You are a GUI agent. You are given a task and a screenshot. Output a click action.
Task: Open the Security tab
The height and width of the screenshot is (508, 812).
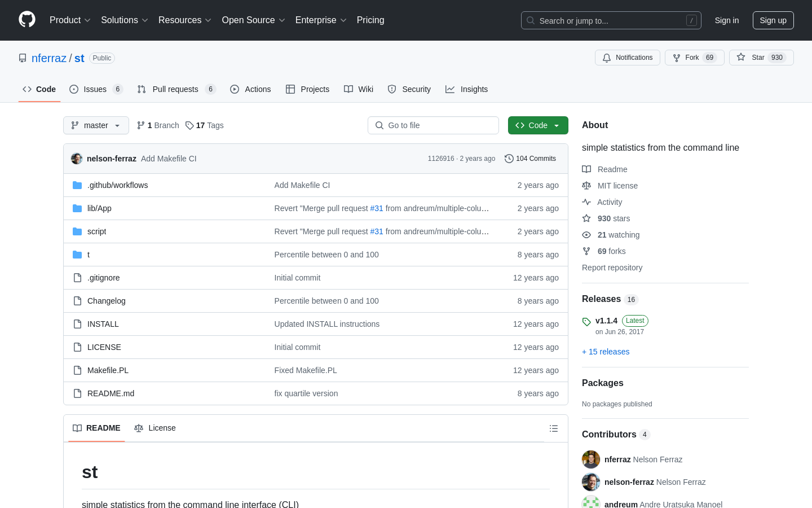[409, 89]
